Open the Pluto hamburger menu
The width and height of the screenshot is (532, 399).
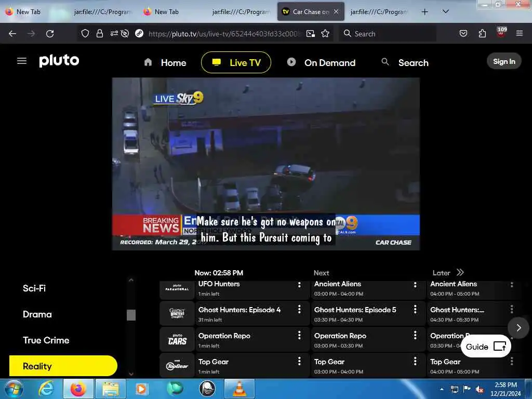click(22, 61)
